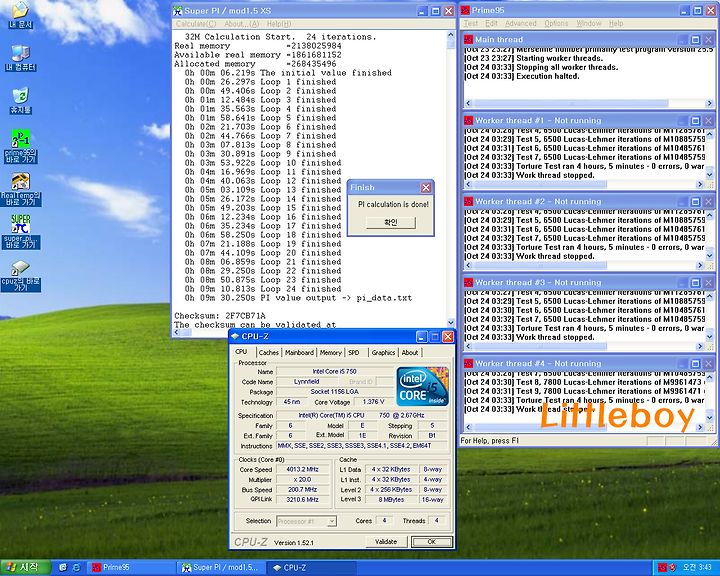Open the Edit menu in Prime95
This screenshot has height=576, width=720.
(491, 23)
